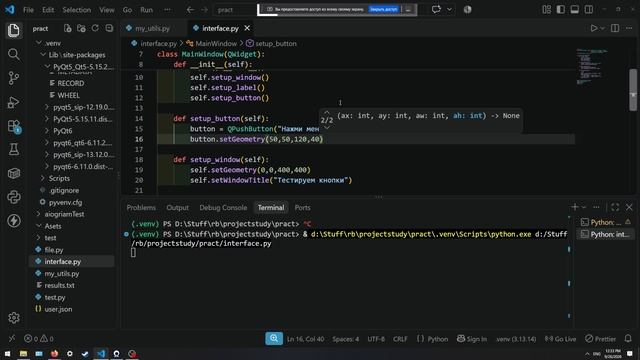This screenshot has height=360, width=640.
Task: Open new terminal profile dropdown
Action: click(x=584, y=207)
